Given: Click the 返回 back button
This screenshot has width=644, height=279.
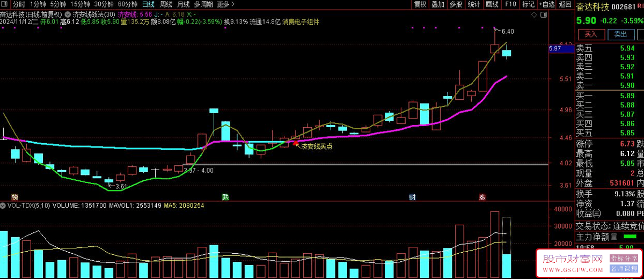Looking at the screenshot, I should point(565,4).
